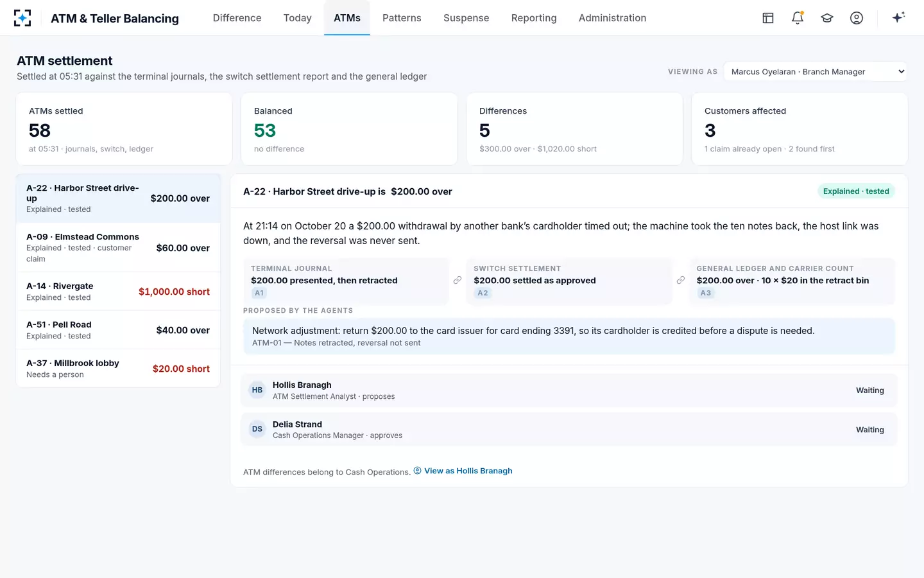Screen dimensions: 924x578
Task: Click the DS avatar for Delia Strand
Action: click(x=257, y=429)
